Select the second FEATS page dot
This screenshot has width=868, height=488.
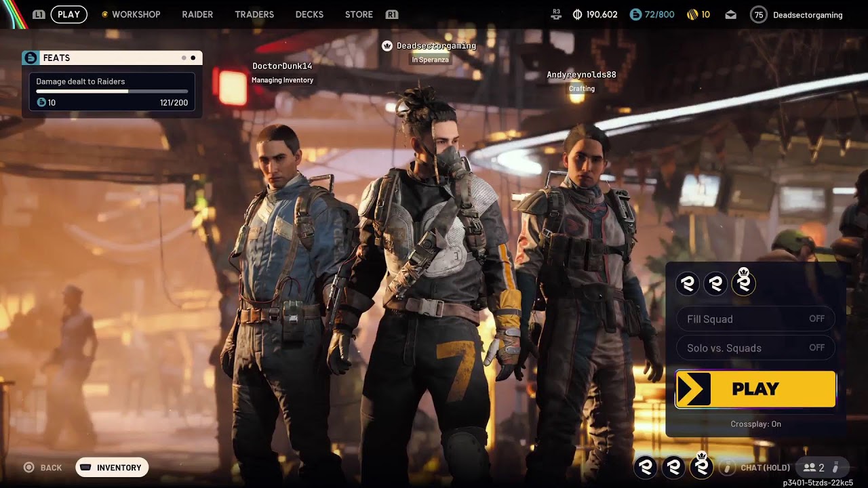point(193,58)
